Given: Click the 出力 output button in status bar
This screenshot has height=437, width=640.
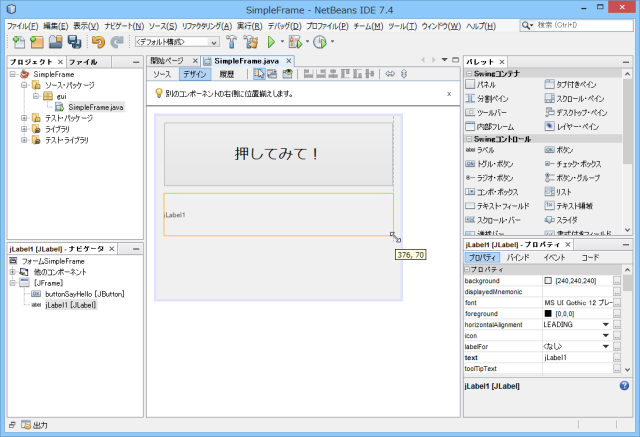Looking at the screenshot, I should [x=34, y=425].
